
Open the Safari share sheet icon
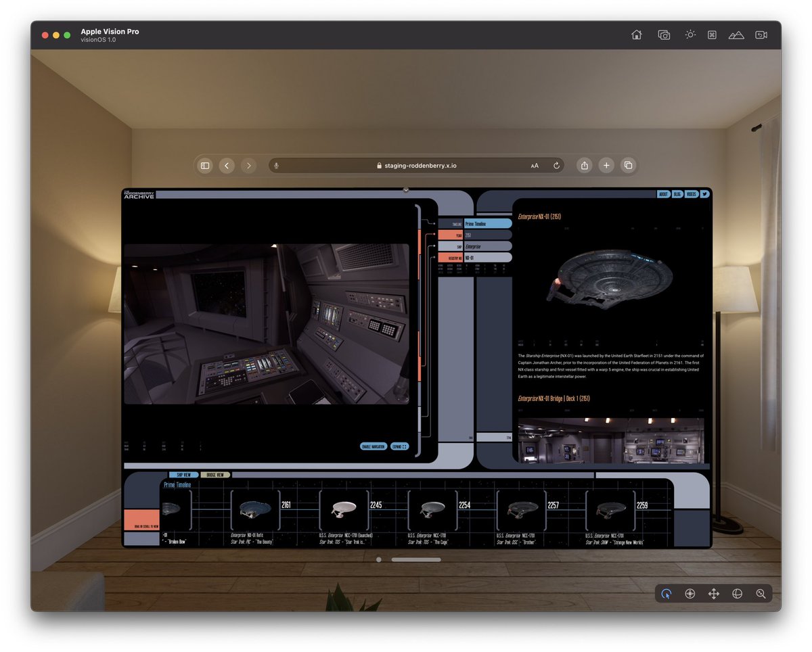tap(585, 165)
